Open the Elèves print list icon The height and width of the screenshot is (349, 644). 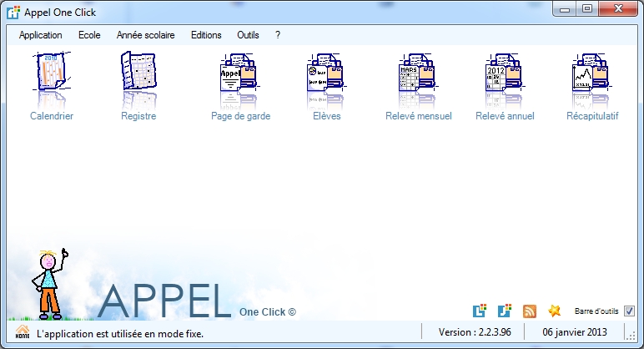[x=326, y=72]
